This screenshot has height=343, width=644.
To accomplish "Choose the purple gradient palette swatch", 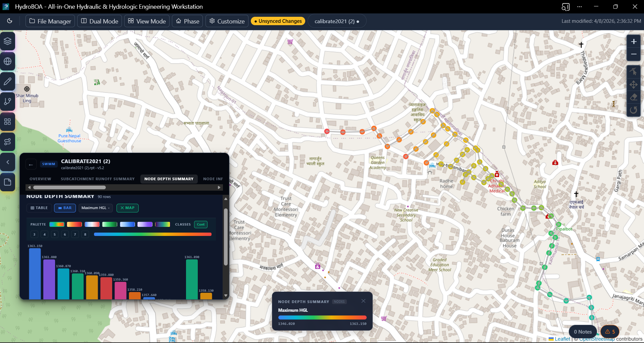I will coord(145,225).
